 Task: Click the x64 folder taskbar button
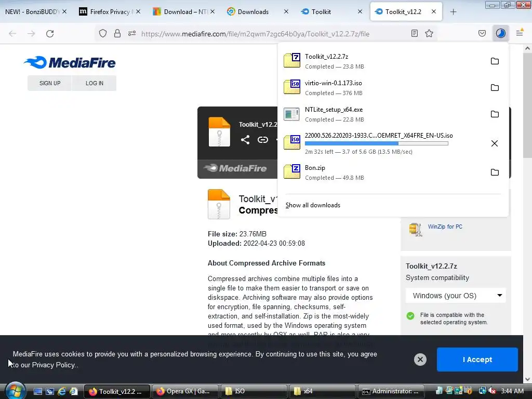pyautogui.click(x=322, y=391)
